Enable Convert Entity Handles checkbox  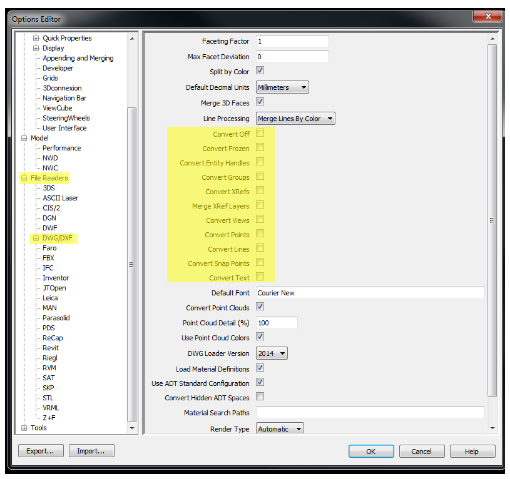[x=260, y=162]
